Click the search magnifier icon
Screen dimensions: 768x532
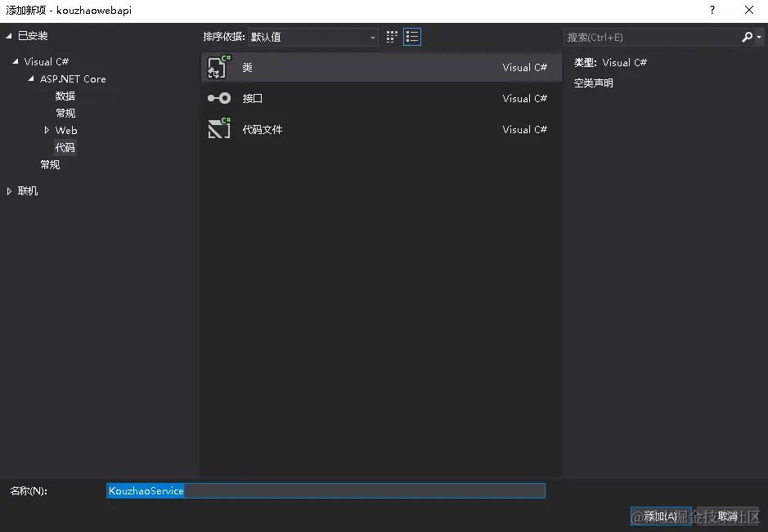747,37
